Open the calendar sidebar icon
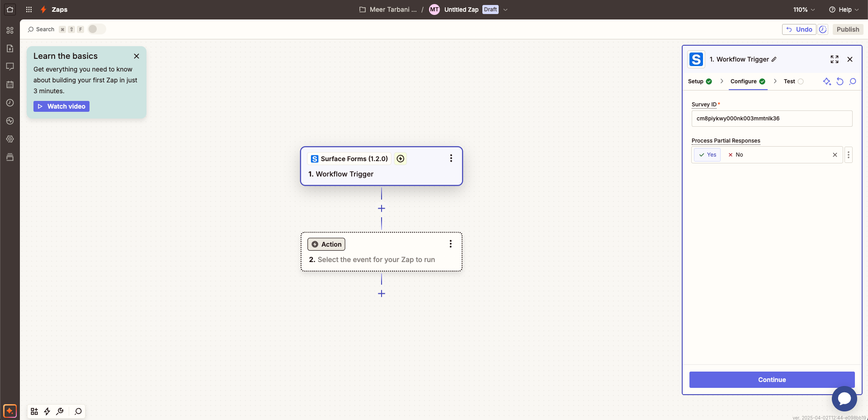868x420 pixels. coord(10,85)
